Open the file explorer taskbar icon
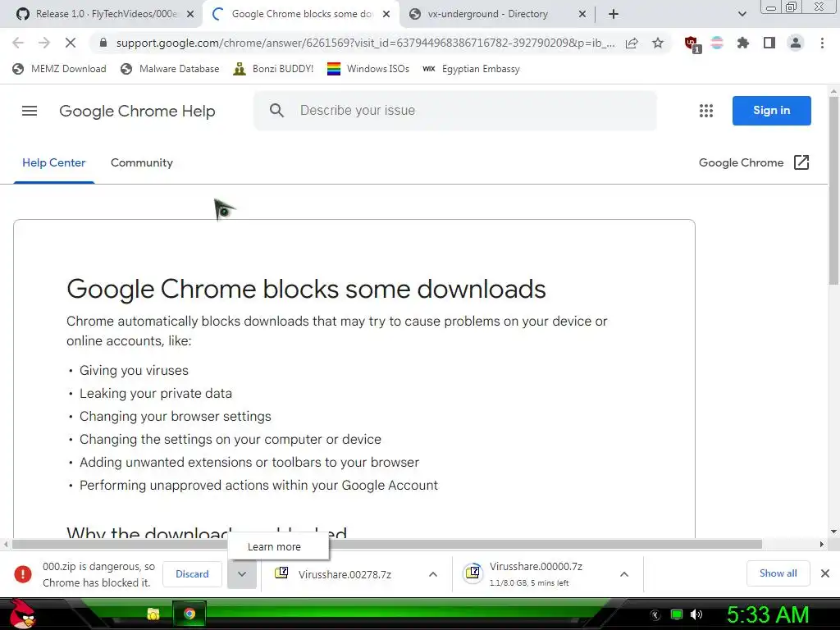 point(153,614)
